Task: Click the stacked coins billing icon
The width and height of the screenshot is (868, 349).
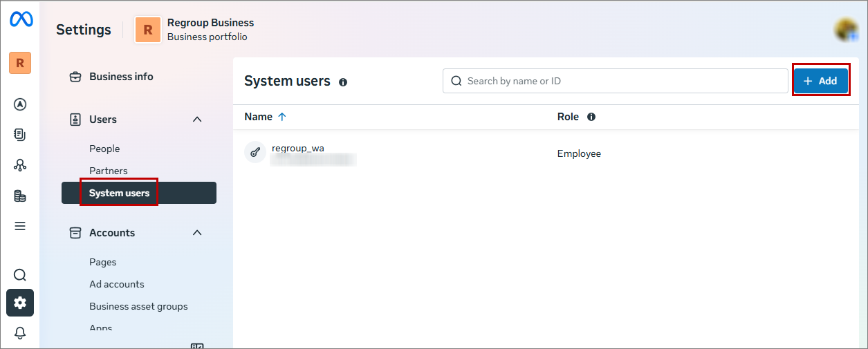Action: [20, 196]
